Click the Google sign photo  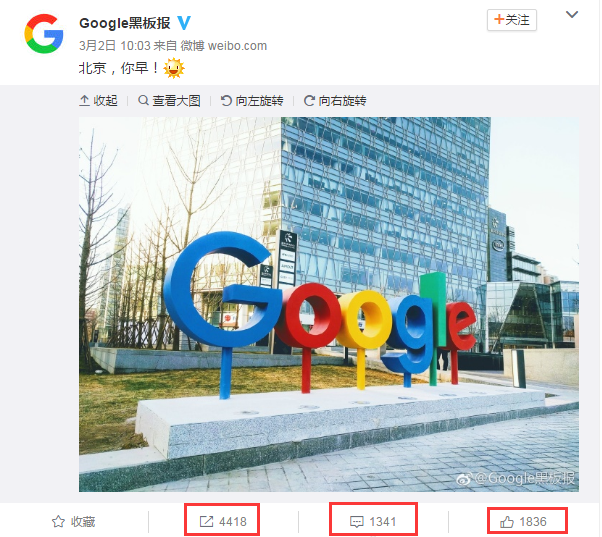pyautogui.click(x=329, y=304)
